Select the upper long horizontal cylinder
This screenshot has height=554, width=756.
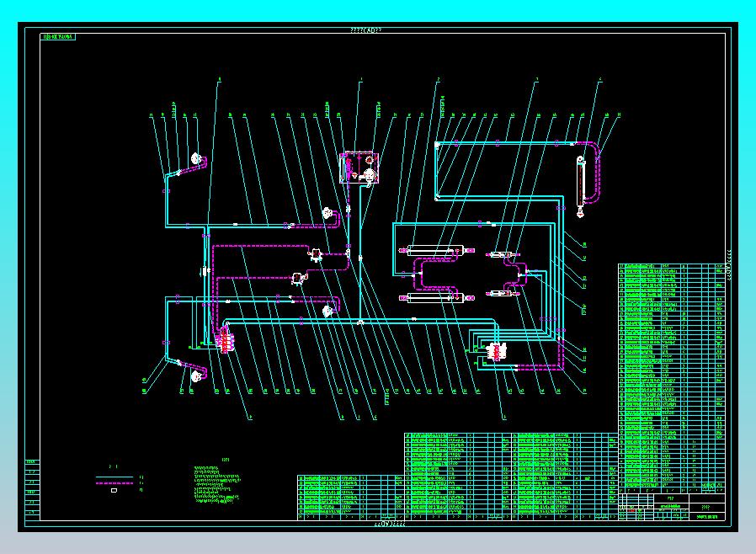[436, 250]
